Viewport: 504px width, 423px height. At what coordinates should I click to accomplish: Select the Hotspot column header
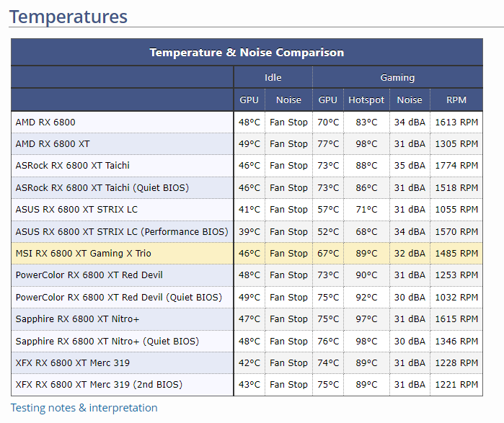[x=366, y=100]
